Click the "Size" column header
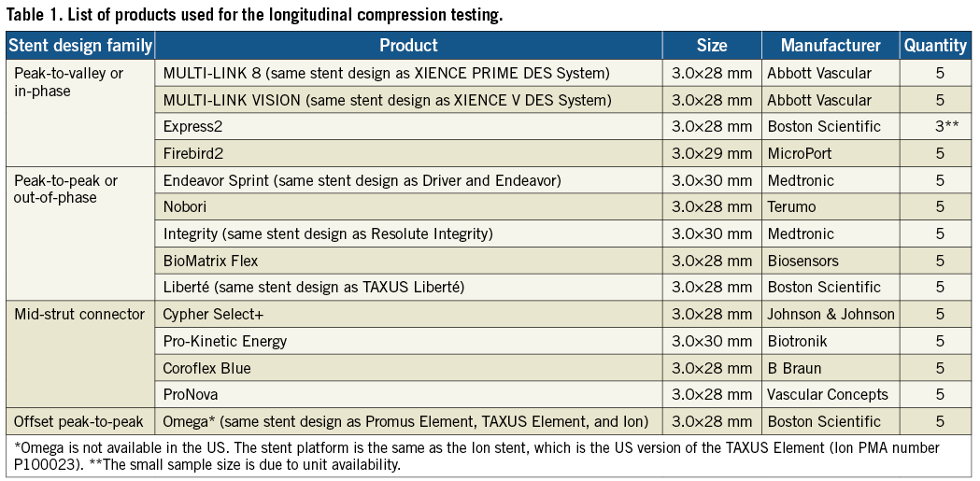Screen dimensions: 980x481 (x=711, y=45)
